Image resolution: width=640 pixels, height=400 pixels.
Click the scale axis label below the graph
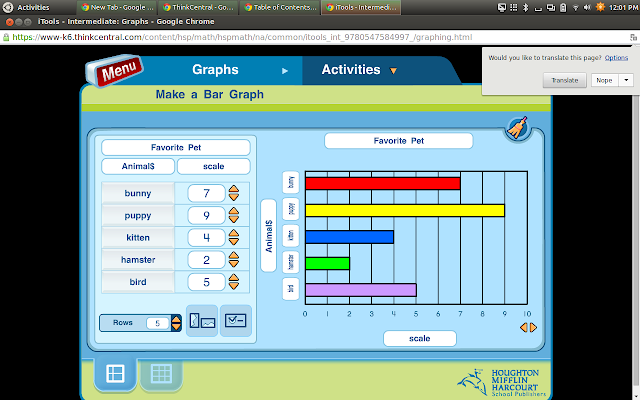click(x=420, y=338)
